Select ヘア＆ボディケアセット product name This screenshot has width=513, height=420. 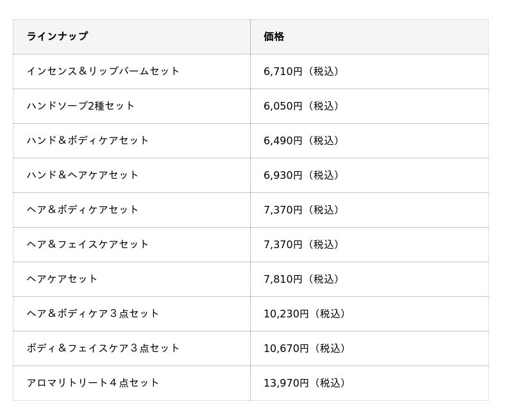tap(83, 210)
